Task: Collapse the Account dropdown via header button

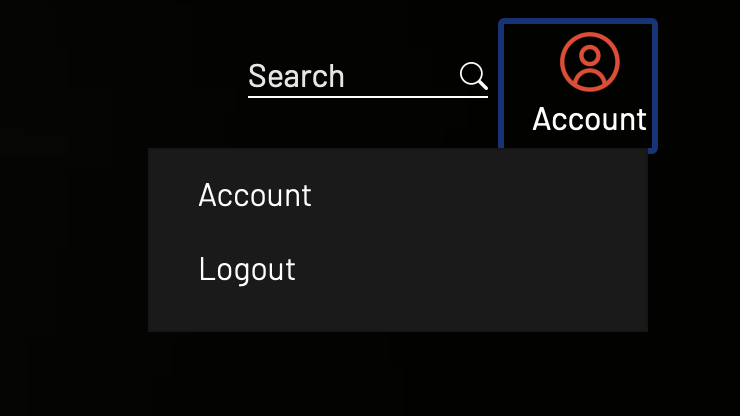Action: click(578, 85)
